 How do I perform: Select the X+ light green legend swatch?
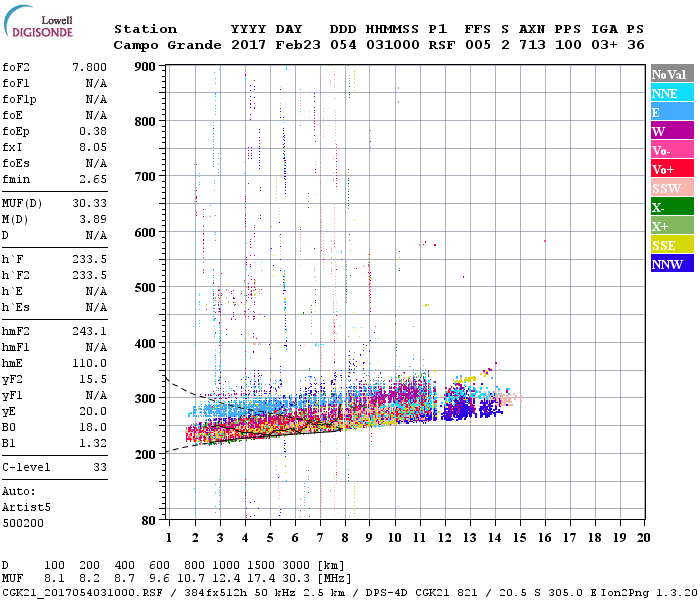672,226
